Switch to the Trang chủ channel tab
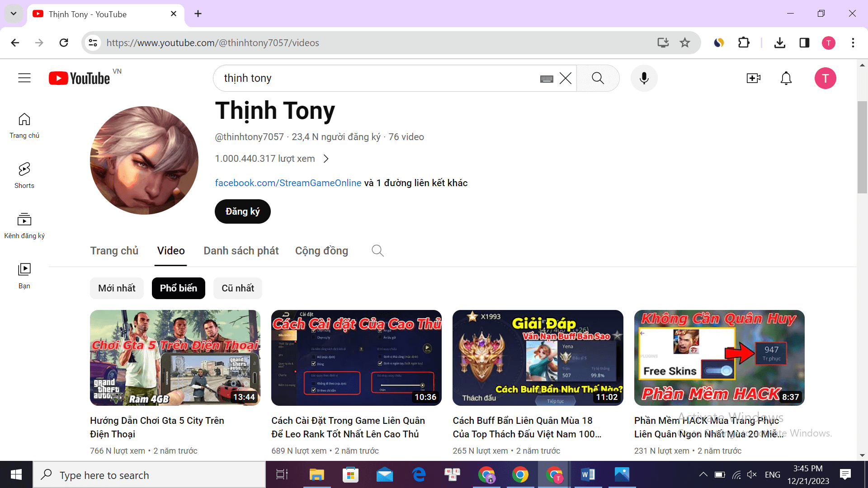 coord(114,251)
